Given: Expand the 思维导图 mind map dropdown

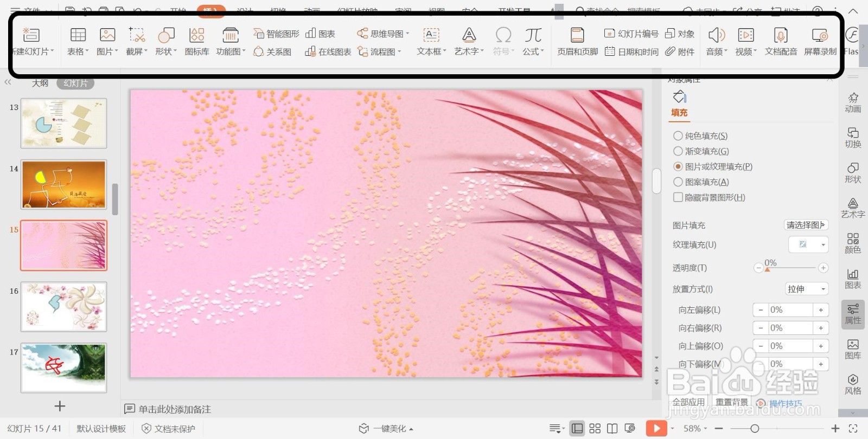Looking at the screenshot, I should click(x=408, y=34).
